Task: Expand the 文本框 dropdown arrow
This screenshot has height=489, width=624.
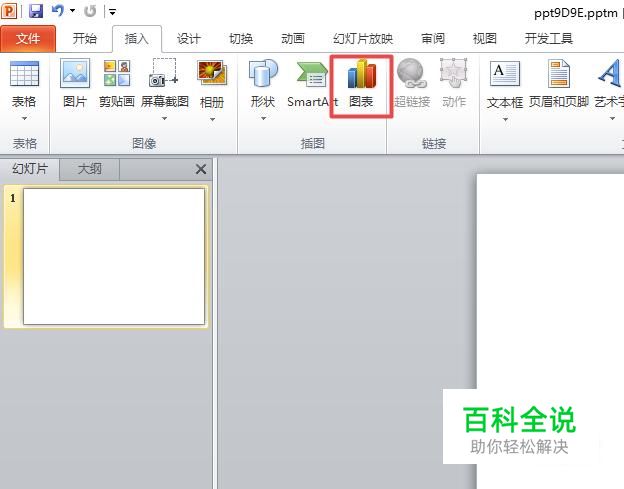Action: coord(505,119)
